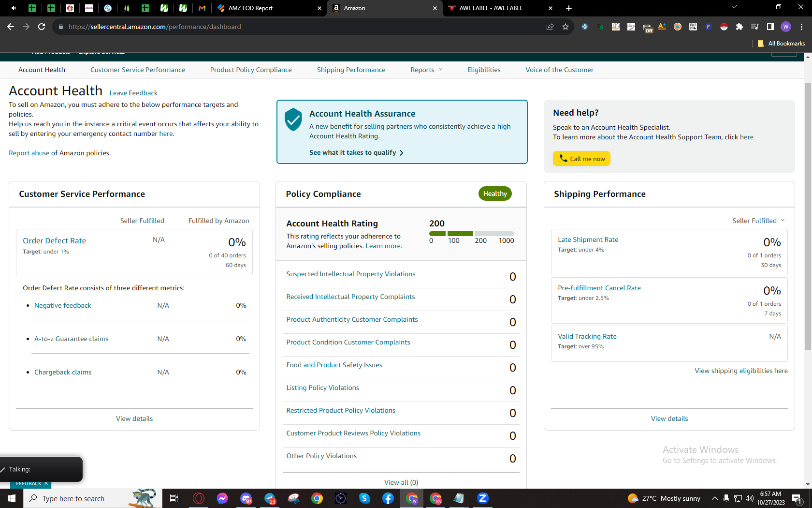Screen dimensions: 812x508
Task: Open the Order Defect Rate link
Action: point(55,240)
